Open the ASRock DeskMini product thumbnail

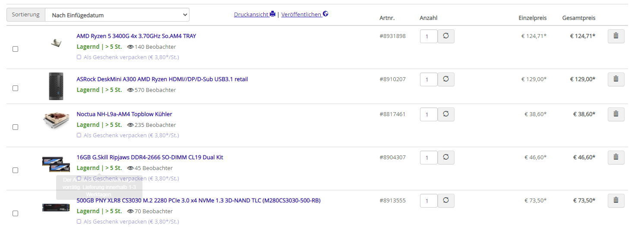click(56, 86)
